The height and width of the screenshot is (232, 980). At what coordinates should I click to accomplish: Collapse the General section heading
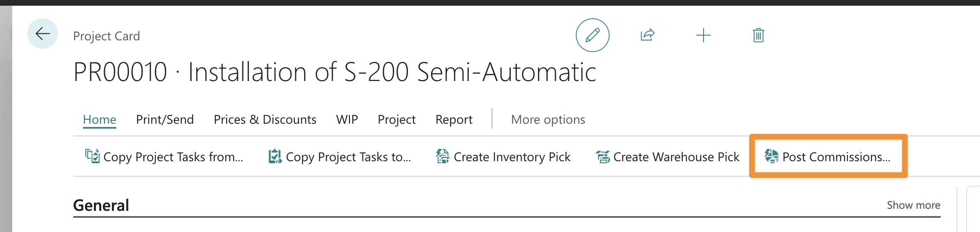click(101, 205)
